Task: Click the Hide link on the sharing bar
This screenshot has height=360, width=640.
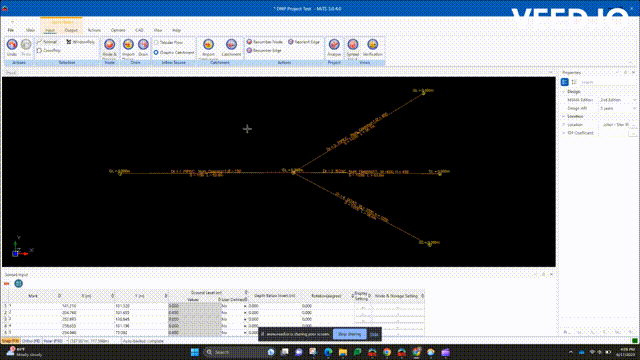Action: [x=374, y=334]
